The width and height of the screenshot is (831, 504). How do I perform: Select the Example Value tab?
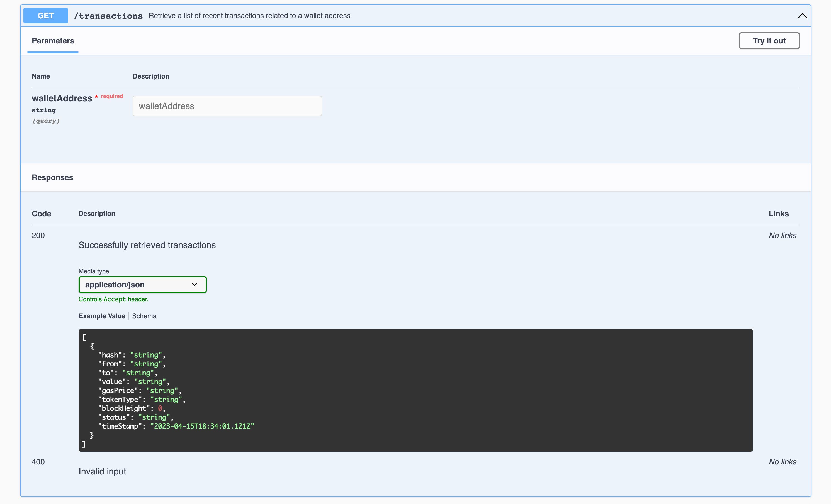(x=102, y=316)
